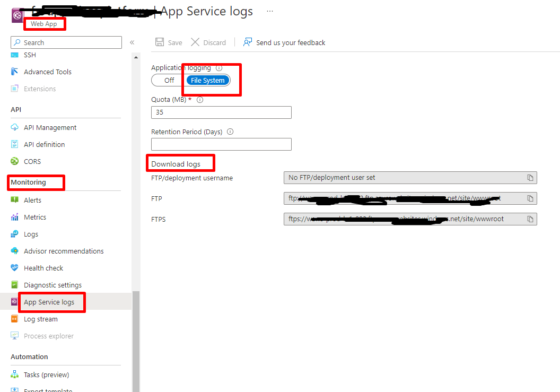
Task: Show Retention Period info icon
Action: pos(230,132)
